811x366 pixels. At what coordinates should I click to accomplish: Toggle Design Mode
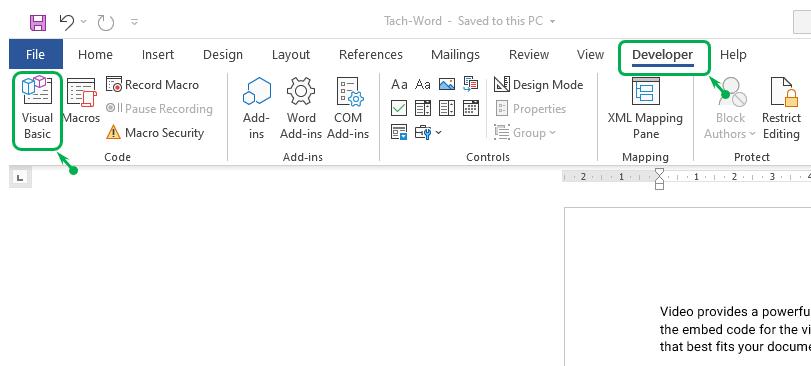coord(538,85)
